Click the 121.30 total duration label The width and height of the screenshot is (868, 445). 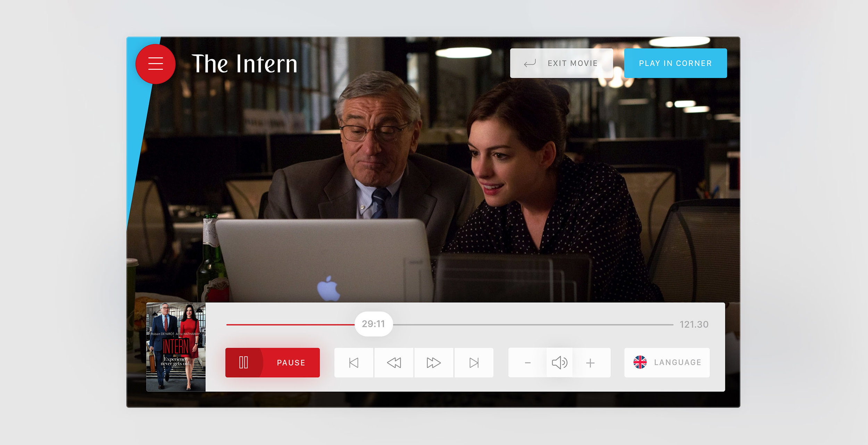[694, 325]
